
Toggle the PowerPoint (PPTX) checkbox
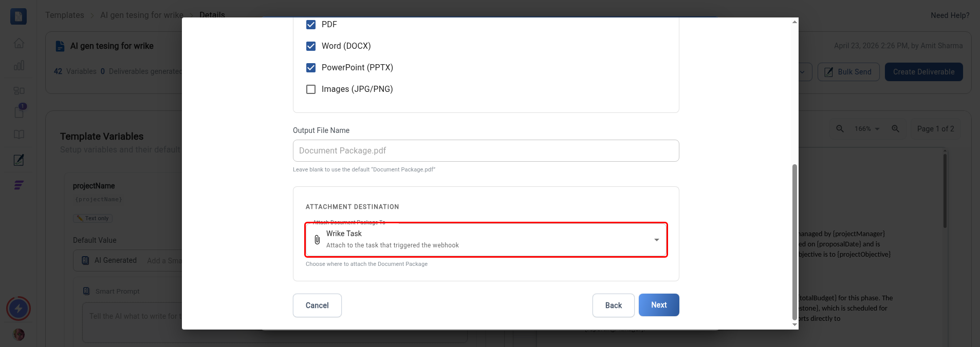point(311,68)
